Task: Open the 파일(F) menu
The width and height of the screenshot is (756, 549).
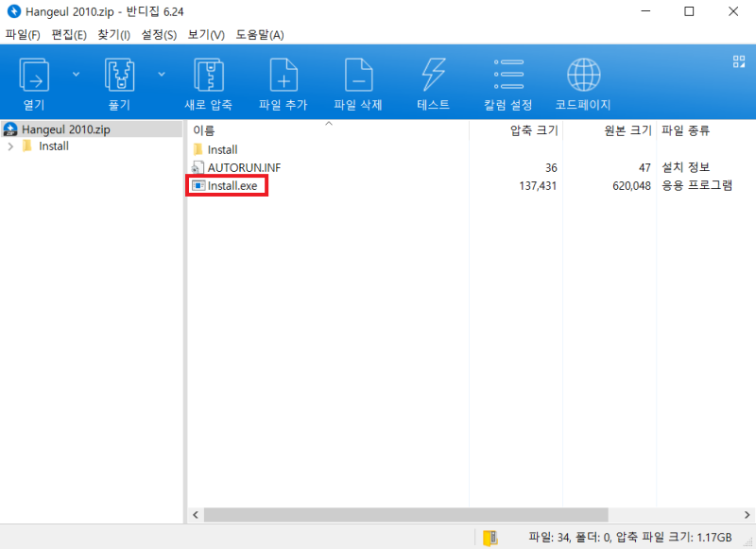Action: click(x=23, y=35)
